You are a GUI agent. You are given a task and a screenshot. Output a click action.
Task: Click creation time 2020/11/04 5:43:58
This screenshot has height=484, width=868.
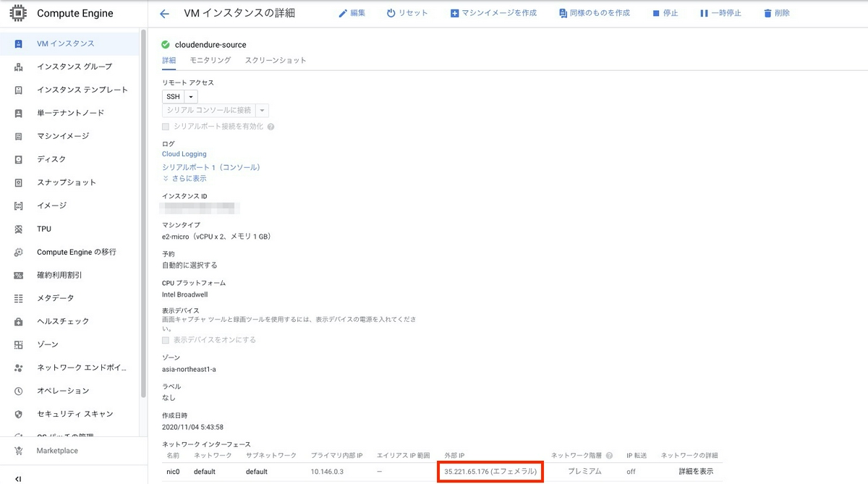[192, 427]
